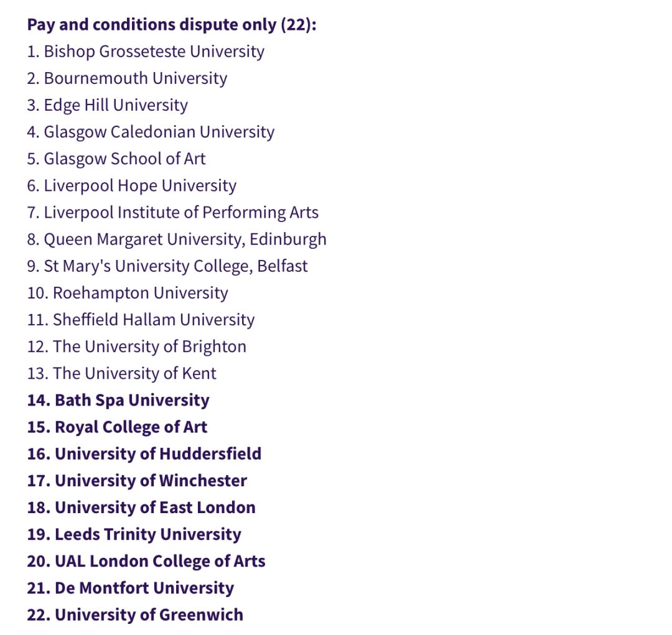This screenshot has height=635, width=672.
Task: Select St Mary's University College, Belfast
Action: tap(175, 266)
